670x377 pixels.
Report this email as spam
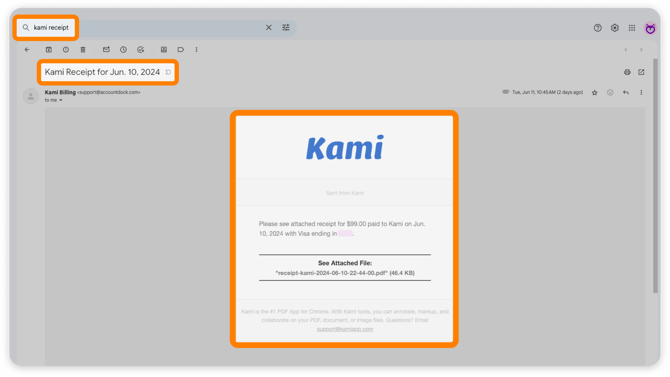point(66,50)
